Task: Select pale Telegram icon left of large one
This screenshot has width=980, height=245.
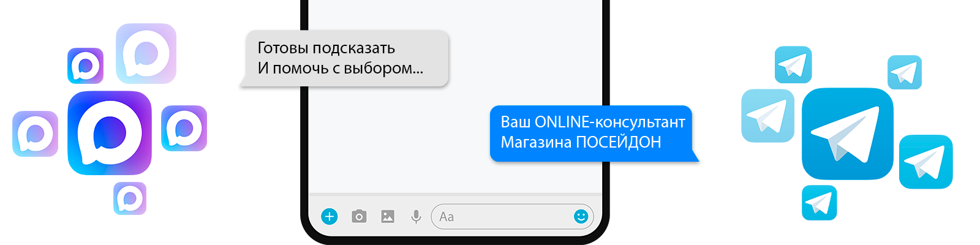Action: point(768,116)
